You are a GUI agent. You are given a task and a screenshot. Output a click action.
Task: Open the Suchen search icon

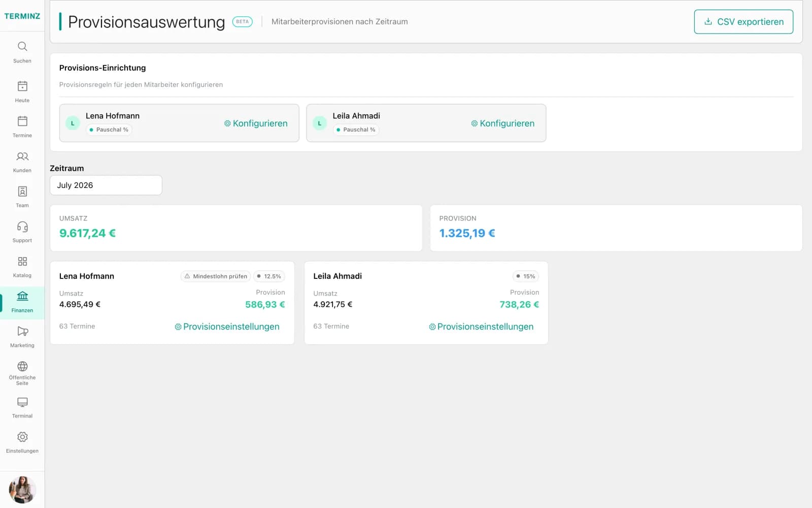[x=22, y=47]
